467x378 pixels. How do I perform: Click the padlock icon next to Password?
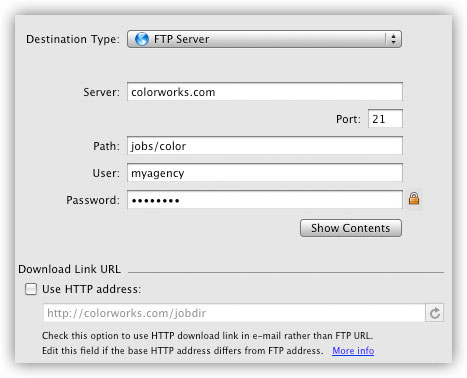(x=414, y=199)
